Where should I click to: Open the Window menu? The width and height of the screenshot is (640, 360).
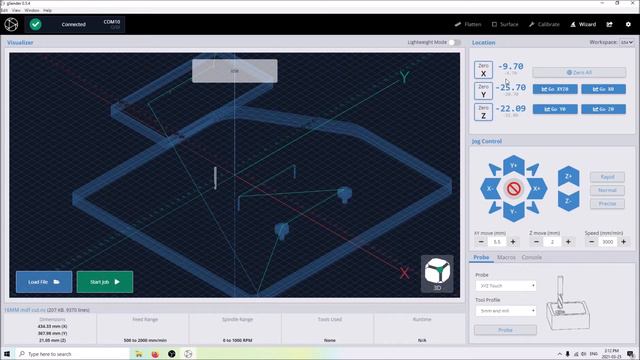[32, 10]
